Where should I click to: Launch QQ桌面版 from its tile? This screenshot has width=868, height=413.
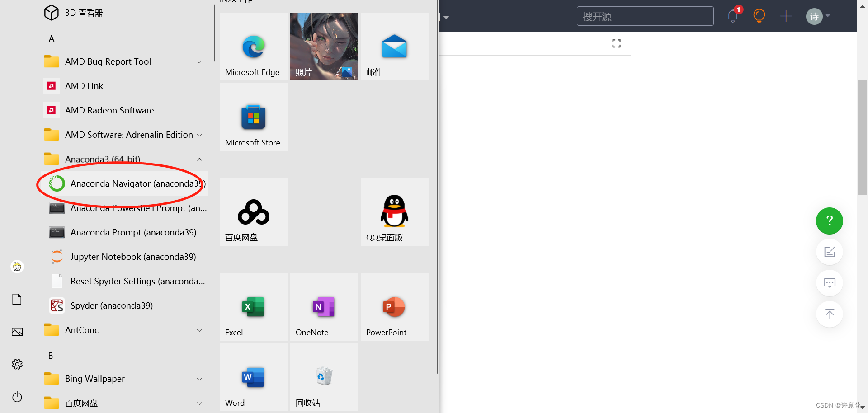[x=394, y=211]
